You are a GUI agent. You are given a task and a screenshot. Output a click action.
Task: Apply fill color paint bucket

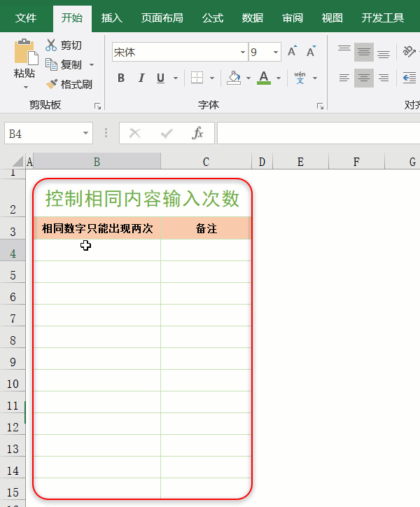(x=234, y=78)
